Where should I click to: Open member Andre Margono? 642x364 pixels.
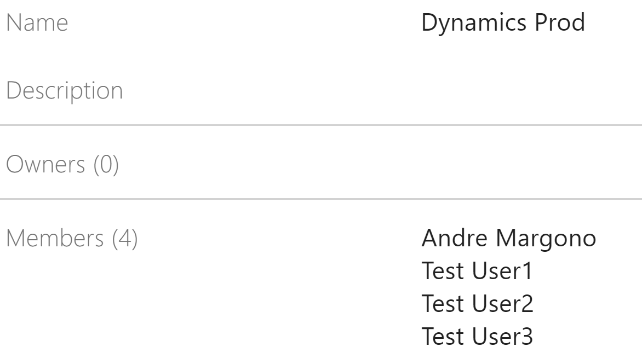pyautogui.click(x=508, y=239)
